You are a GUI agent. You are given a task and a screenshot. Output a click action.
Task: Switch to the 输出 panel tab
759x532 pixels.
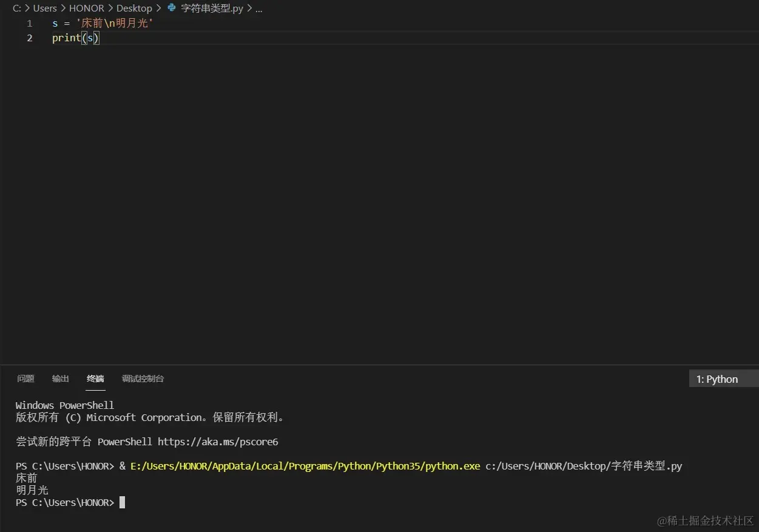[x=61, y=379]
